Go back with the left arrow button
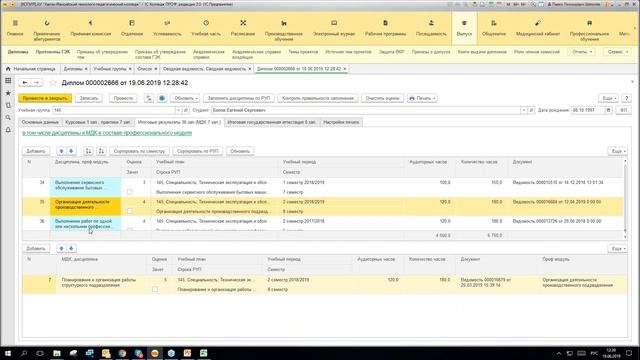The width and height of the screenshot is (640, 360). [25, 83]
